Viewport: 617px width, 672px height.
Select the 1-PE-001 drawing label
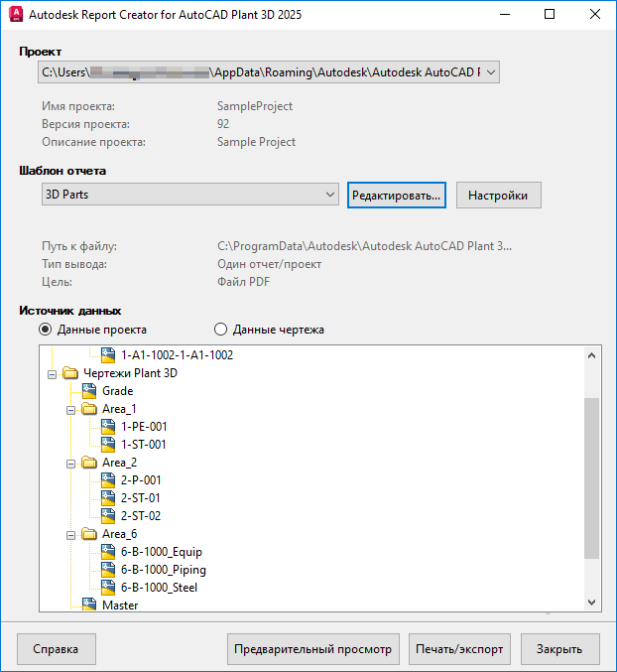(144, 427)
